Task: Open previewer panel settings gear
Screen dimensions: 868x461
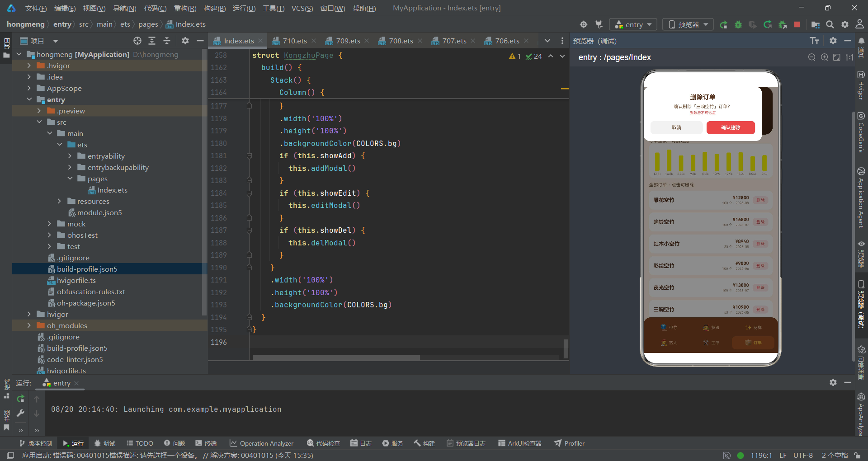Action: click(x=833, y=41)
